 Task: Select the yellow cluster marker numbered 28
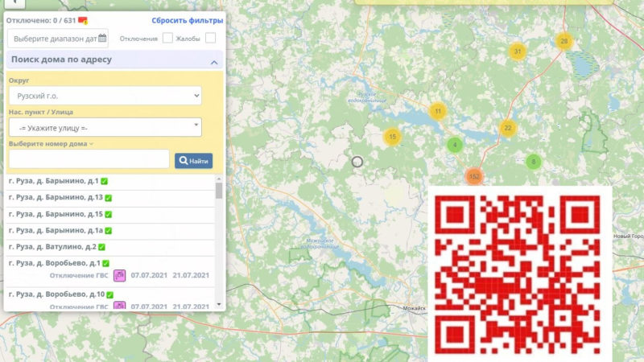coord(563,41)
